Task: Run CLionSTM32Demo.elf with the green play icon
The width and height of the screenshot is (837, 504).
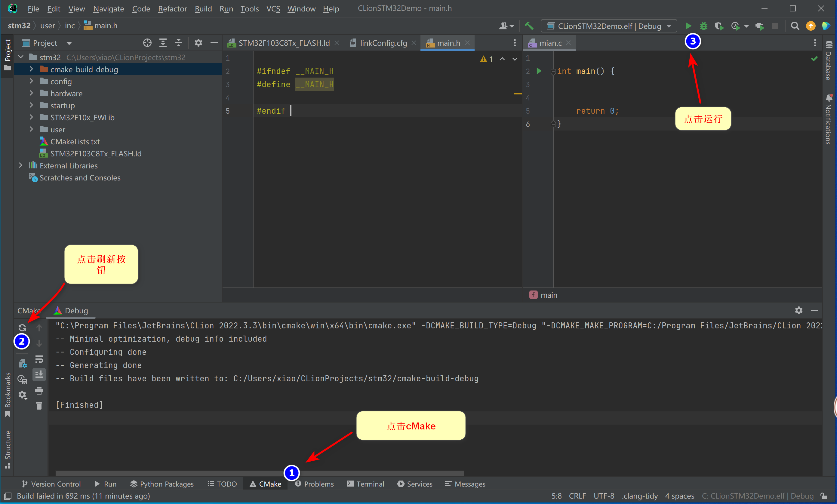Action: tap(688, 26)
